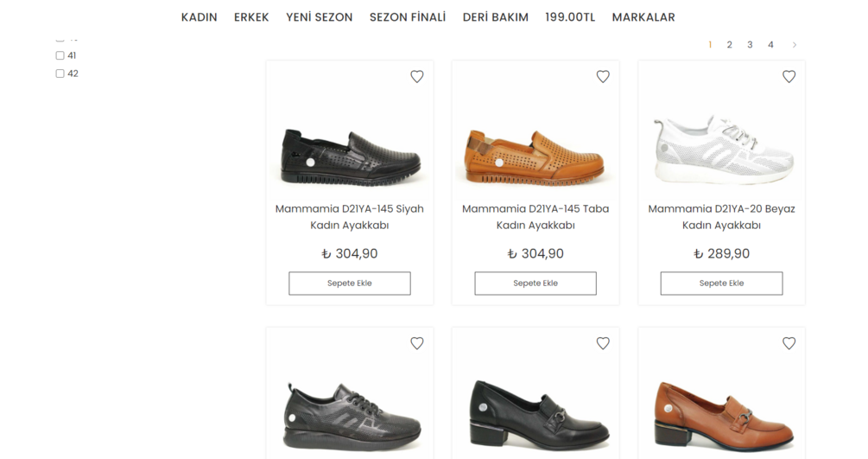The image size is (868, 459).
Task: Go to page 2 of products
Action: tap(729, 45)
